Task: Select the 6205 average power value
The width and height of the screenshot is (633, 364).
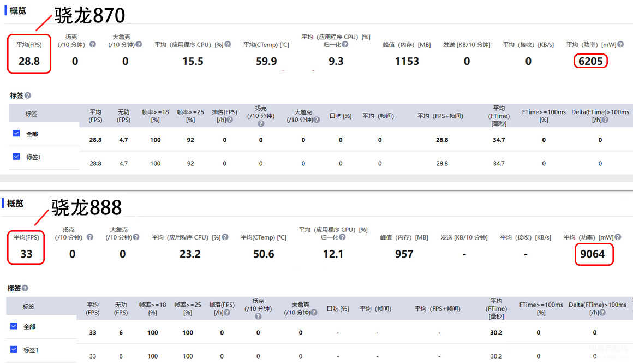Action: pyautogui.click(x=590, y=61)
